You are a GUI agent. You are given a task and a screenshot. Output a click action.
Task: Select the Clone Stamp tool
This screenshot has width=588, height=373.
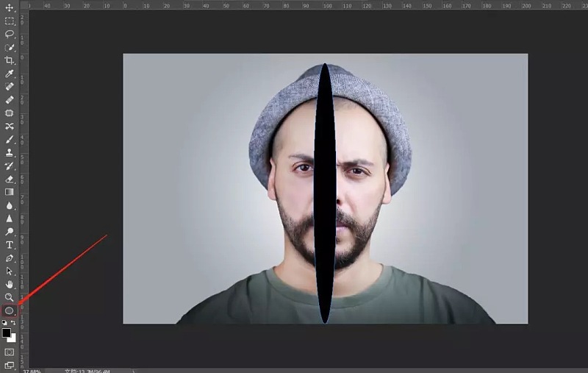9,152
